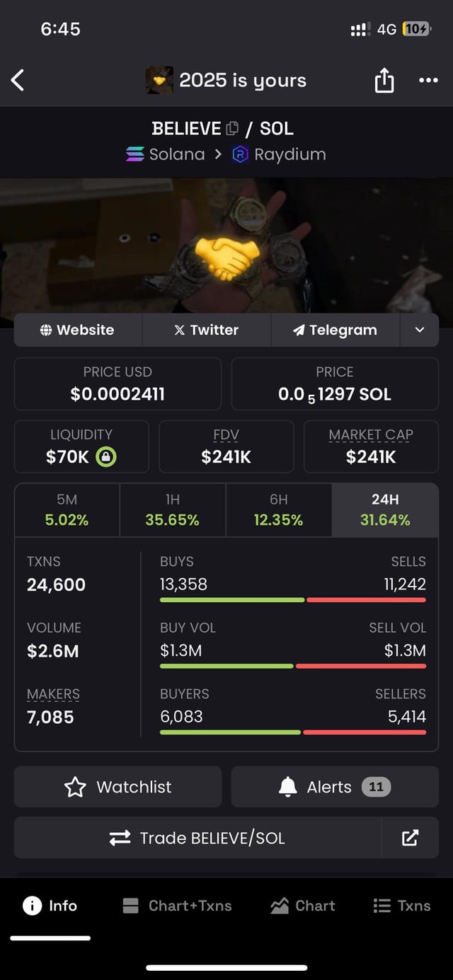The height and width of the screenshot is (980, 453).
Task: Switch to the Chart+Txns tab
Action: [x=177, y=906]
